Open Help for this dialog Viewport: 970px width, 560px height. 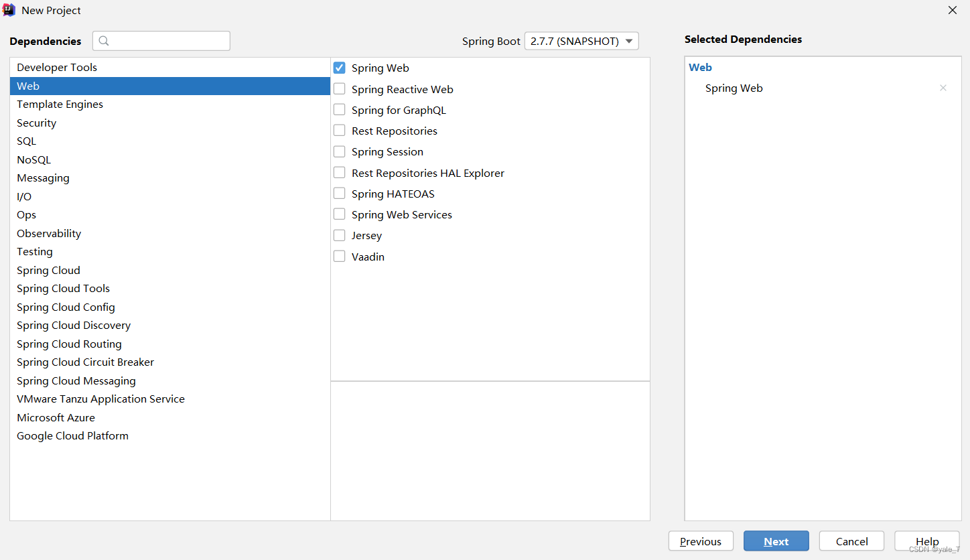(x=927, y=541)
